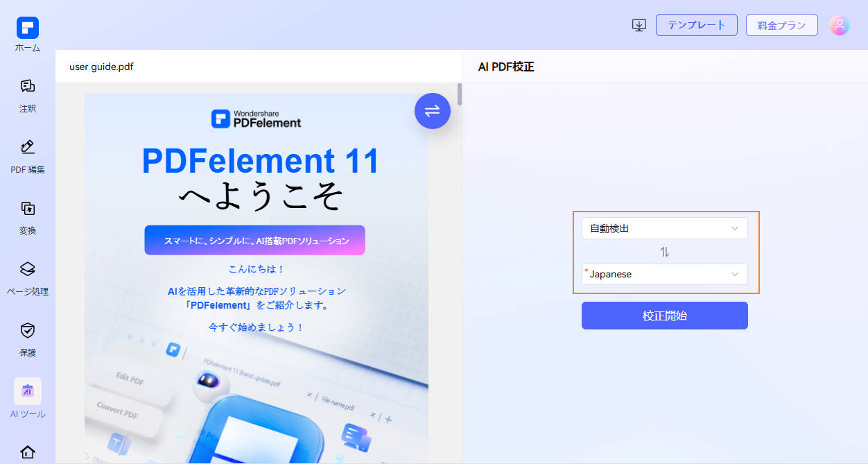Viewport: 868px width, 464px height.
Task: Open the 自動検出 source language dropdown
Action: (x=665, y=228)
